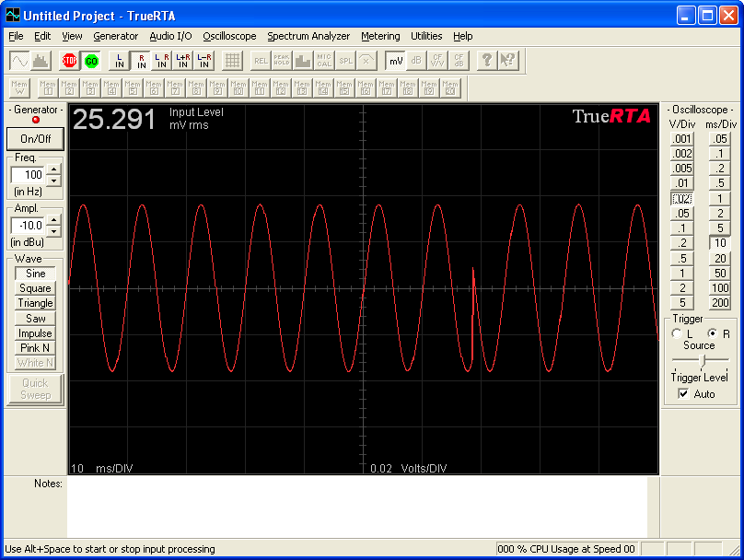This screenshot has width=744, height=560.
Task: Toggle generator On/Off button
Action: click(36, 138)
